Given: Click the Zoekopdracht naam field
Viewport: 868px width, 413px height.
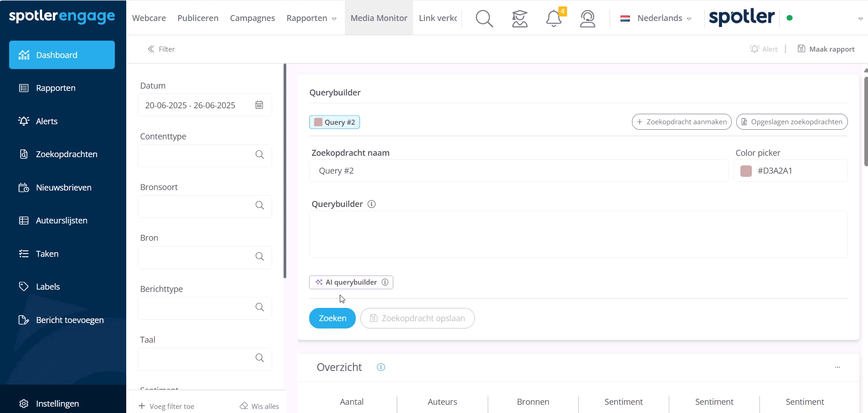Looking at the screenshot, I should pyautogui.click(x=519, y=171).
